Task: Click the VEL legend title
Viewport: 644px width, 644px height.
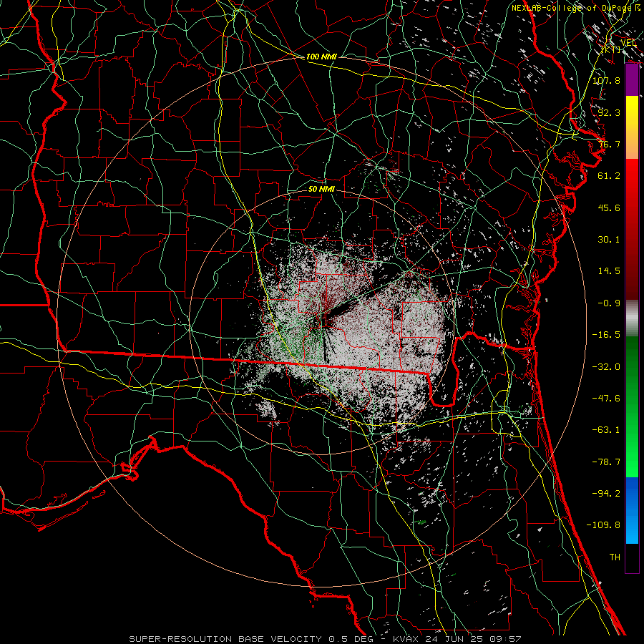Action: pyautogui.click(x=628, y=43)
